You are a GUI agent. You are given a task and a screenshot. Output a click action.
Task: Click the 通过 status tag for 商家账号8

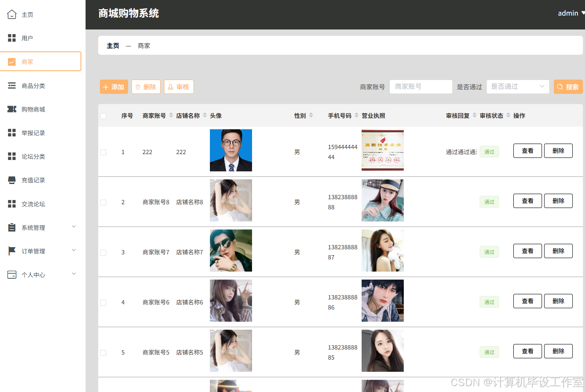489,202
